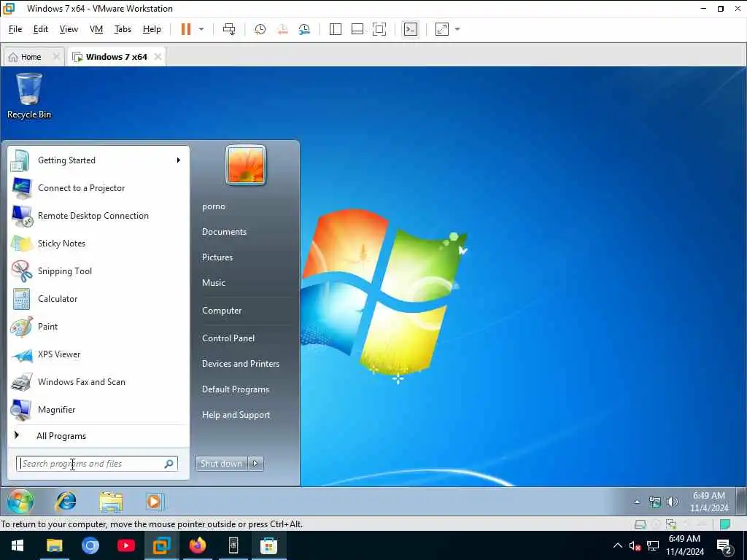Send Ctrl+Alt+Del to the virtual machine
Screen dimensions: 747x560
pyautogui.click(x=229, y=29)
